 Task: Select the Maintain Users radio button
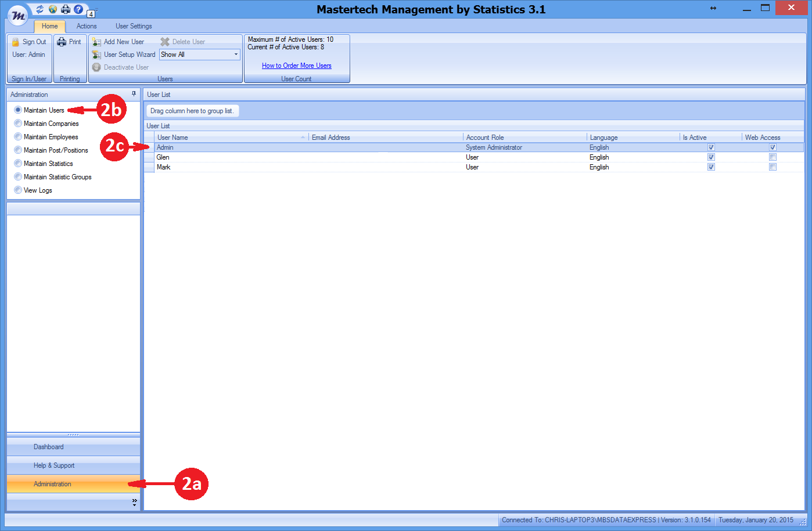coord(18,110)
